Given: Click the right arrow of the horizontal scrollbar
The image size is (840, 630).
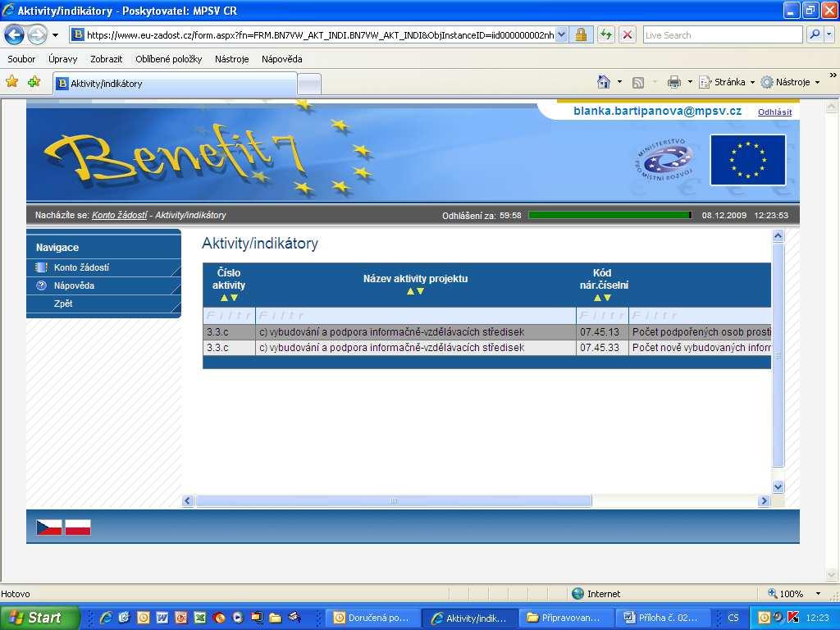Looking at the screenshot, I should click(x=764, y=501).
